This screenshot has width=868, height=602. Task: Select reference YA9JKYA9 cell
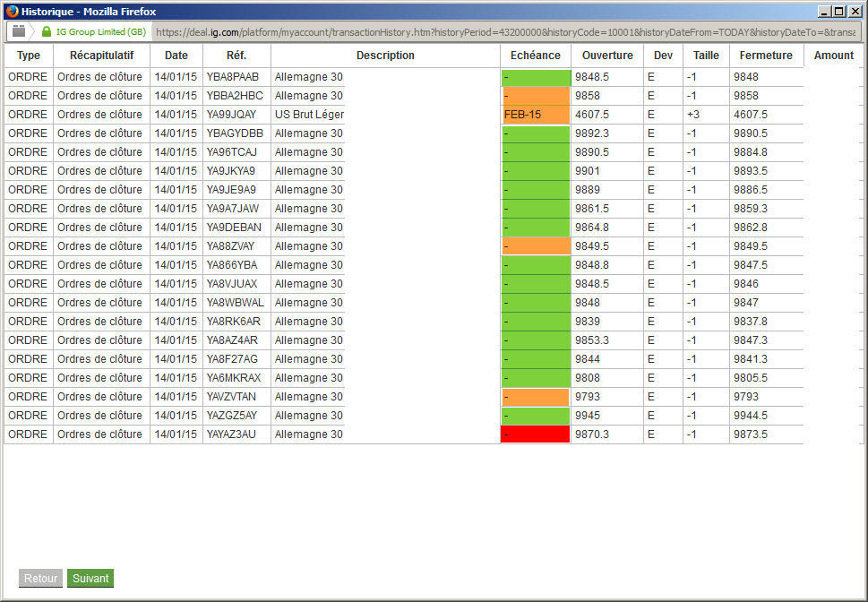[236, 171]
